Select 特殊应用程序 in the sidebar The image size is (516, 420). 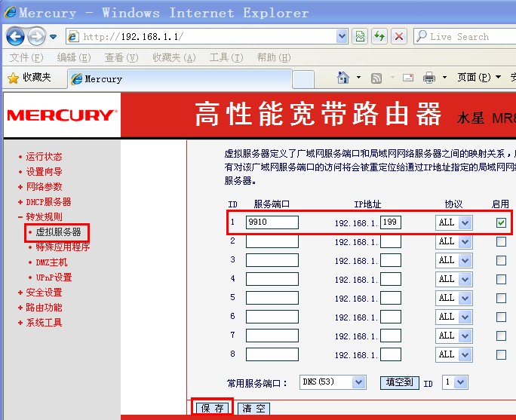coord(63,247)
